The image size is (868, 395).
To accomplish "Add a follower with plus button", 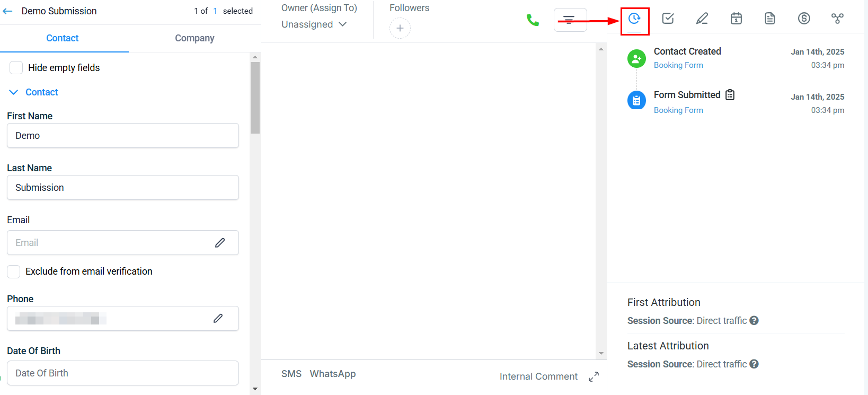I will pos(400,28).
